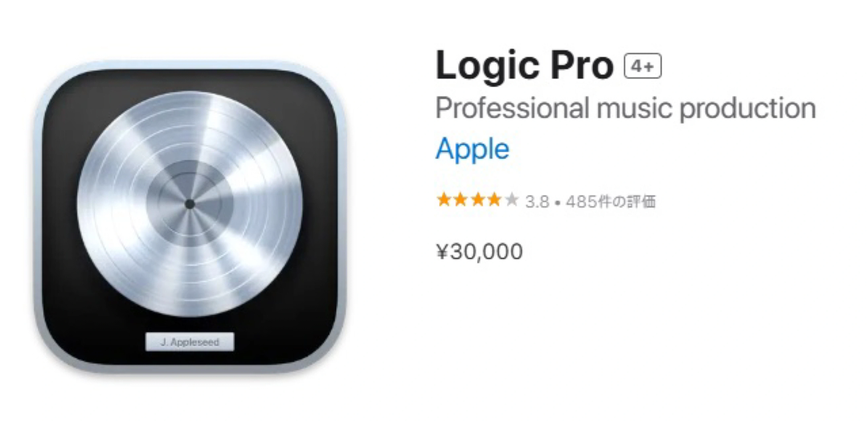Image resolution: width=868 pixels, height=422 pixels.
Task: Click the Logic Pro title heading
Action: tap(524, 66)
